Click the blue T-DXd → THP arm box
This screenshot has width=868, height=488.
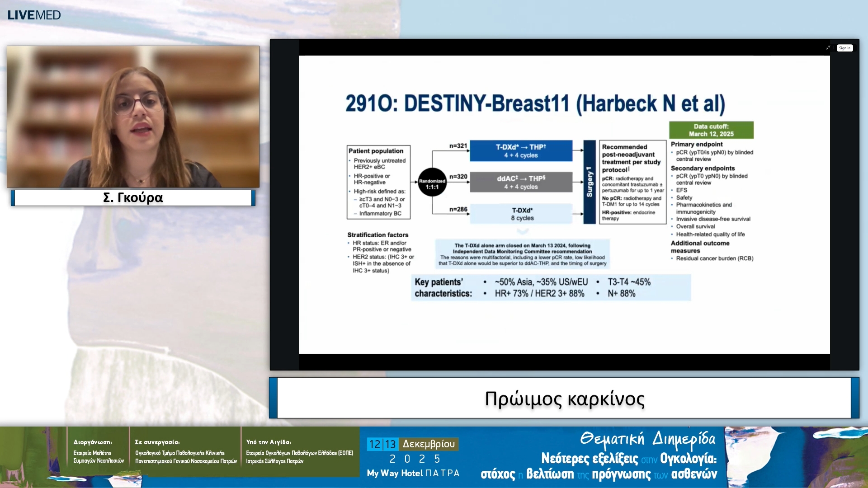(521, 151)
